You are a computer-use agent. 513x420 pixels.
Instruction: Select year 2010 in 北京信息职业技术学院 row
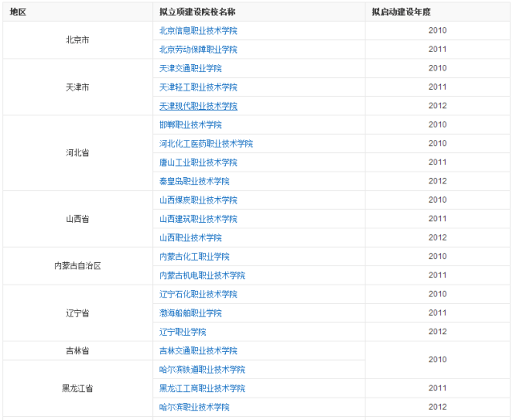click(438, 30)
